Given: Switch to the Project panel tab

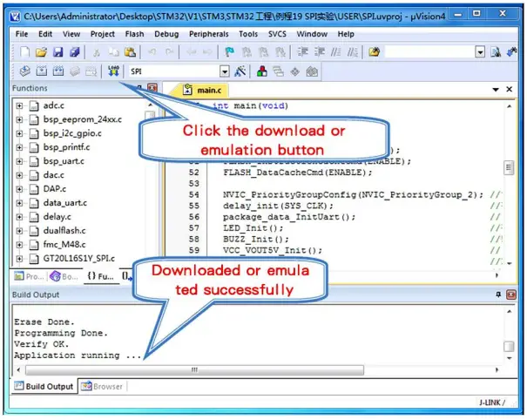Looking at the screenshot, I should click(x=29, y=276).
